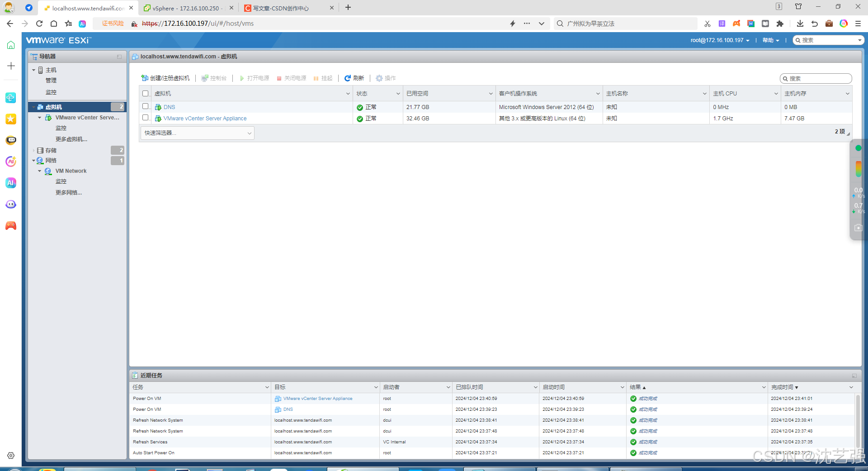
Task: Open the browser hamburger menu
Action: [858, 24]
